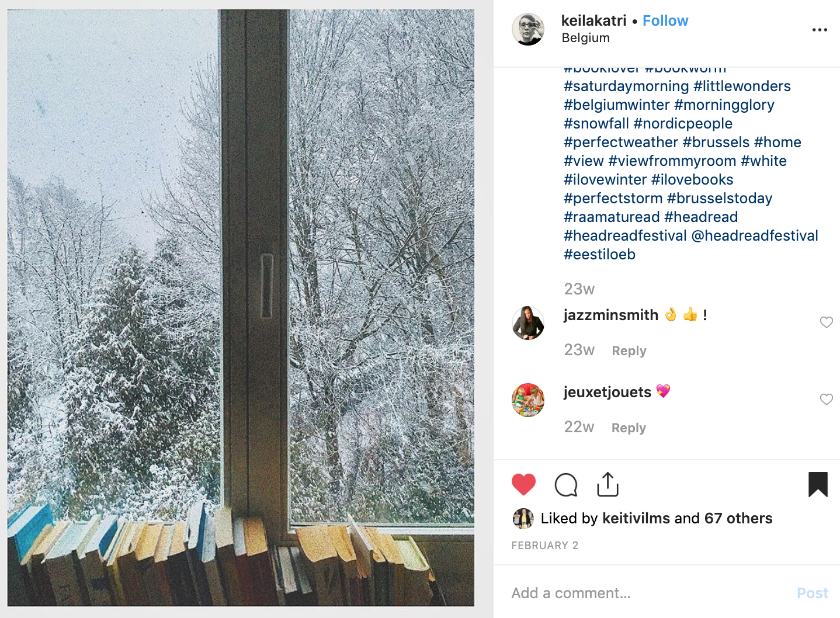This screenshot has height=618, width=840.
Task: Unlike the post with the red heart
Action: point(523,485)
